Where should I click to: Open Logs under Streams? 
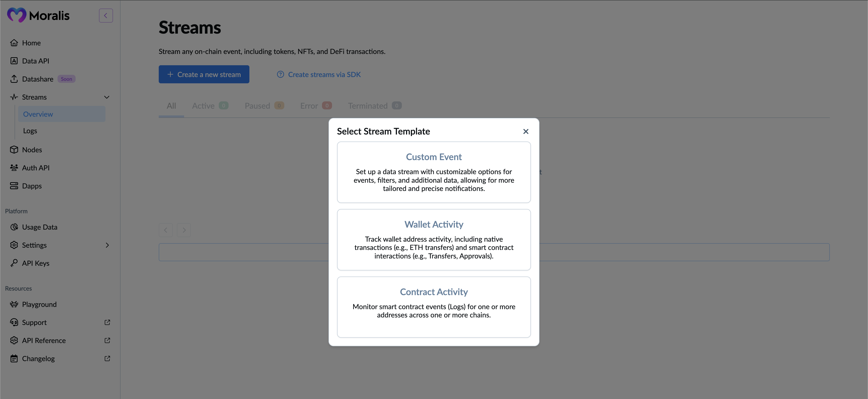[30, 131]
